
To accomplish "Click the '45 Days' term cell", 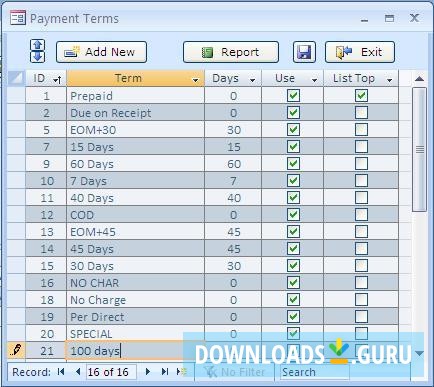I will pyautogui.click(x=135, y=249).
